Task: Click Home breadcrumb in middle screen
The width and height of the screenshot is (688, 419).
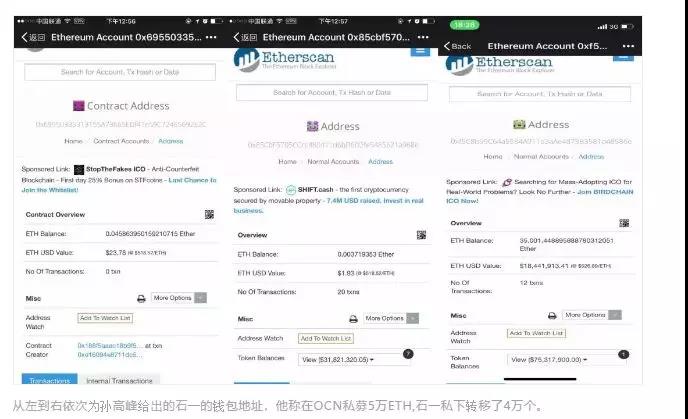Action: click(287, 161)
